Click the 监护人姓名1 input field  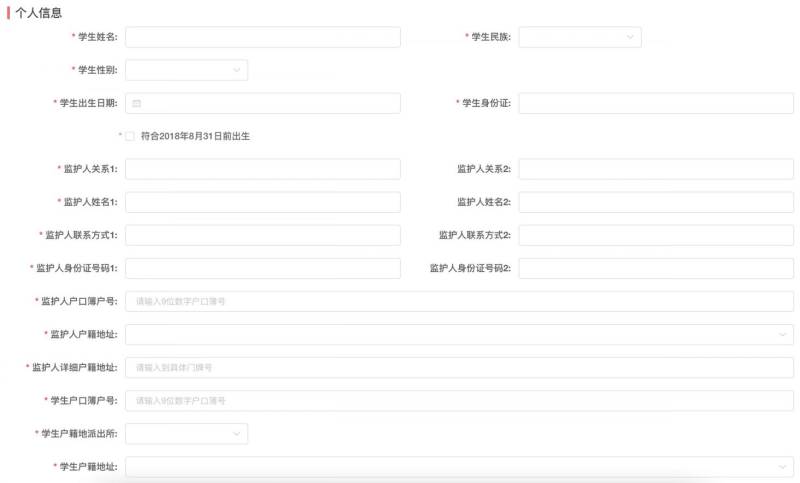pyautogui.click(x=262, y=202)
